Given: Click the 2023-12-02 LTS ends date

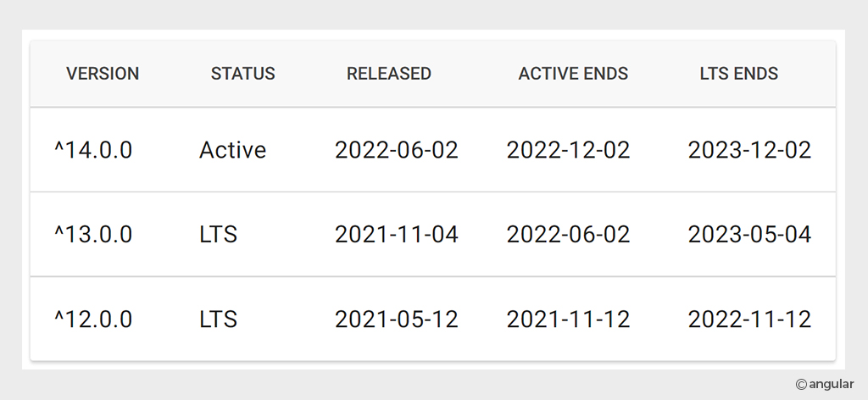Looking at the screenshot, I should [x=749, y=150].
